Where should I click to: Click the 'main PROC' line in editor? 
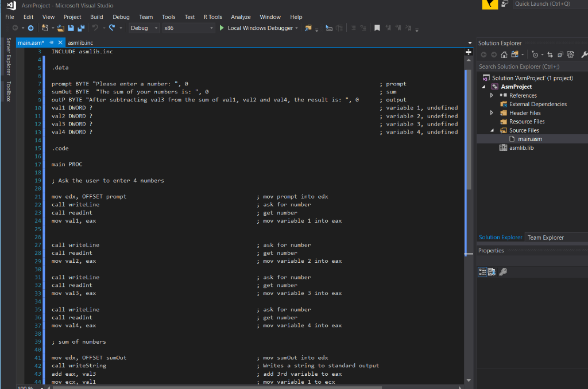[67, 165]
